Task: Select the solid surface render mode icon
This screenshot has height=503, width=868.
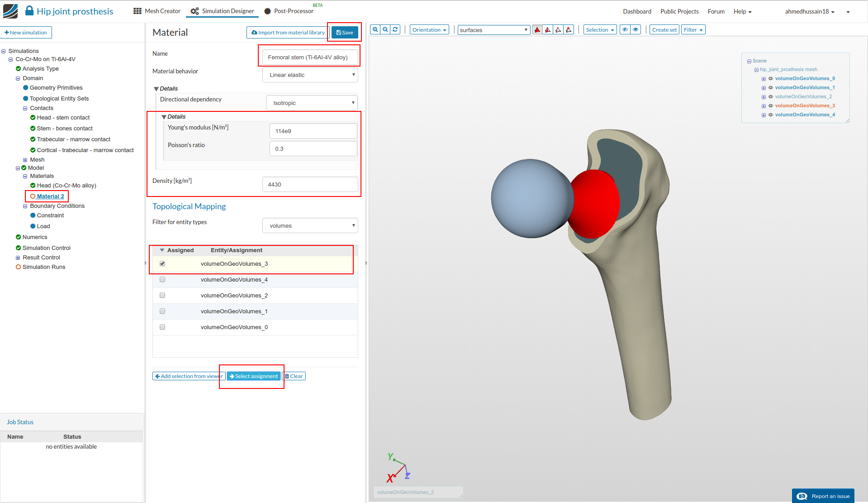Action: click(537, 30)
